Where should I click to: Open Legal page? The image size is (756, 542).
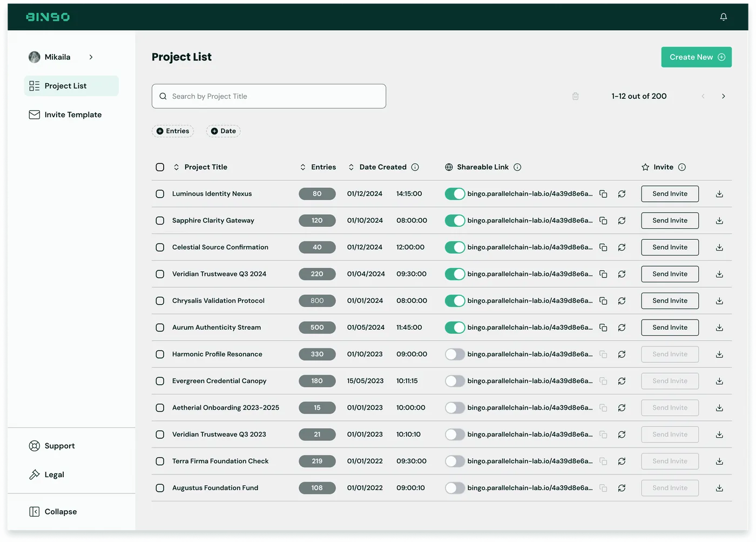[46, 475]
